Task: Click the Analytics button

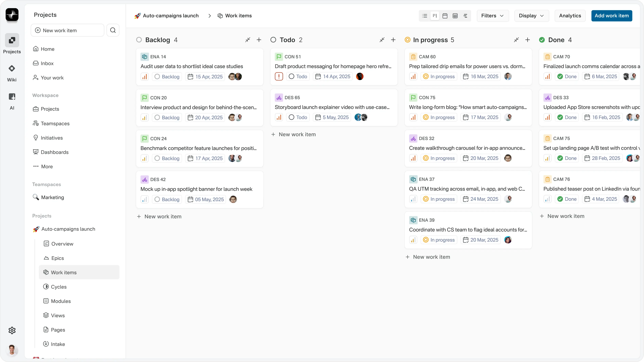Action: [x=570, y=16]
